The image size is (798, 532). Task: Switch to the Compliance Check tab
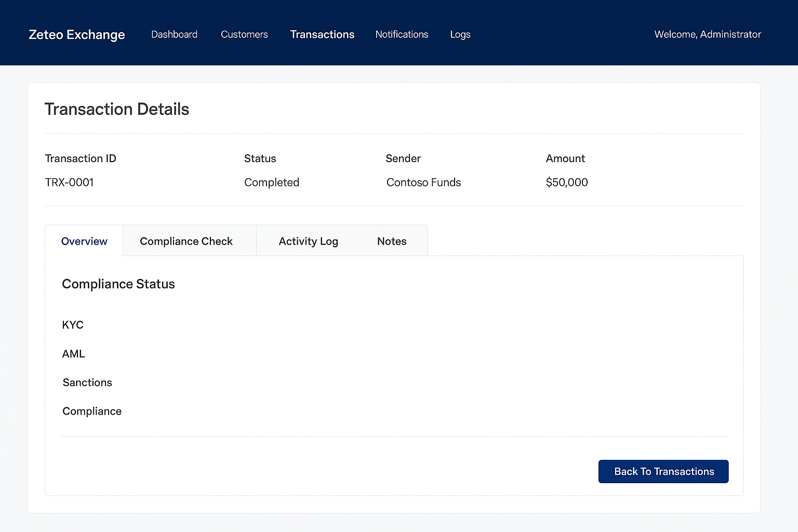185,241
